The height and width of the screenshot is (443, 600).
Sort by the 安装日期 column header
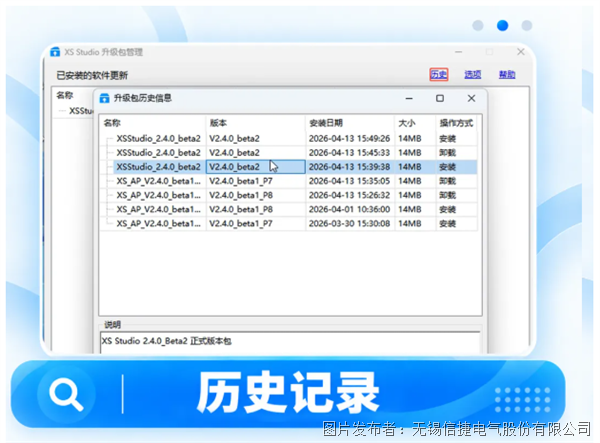pyautogui.click(x=350, y=123)
